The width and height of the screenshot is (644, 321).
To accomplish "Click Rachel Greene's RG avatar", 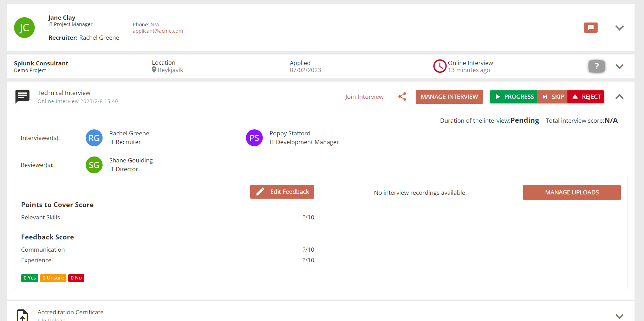I will [94, 138].
